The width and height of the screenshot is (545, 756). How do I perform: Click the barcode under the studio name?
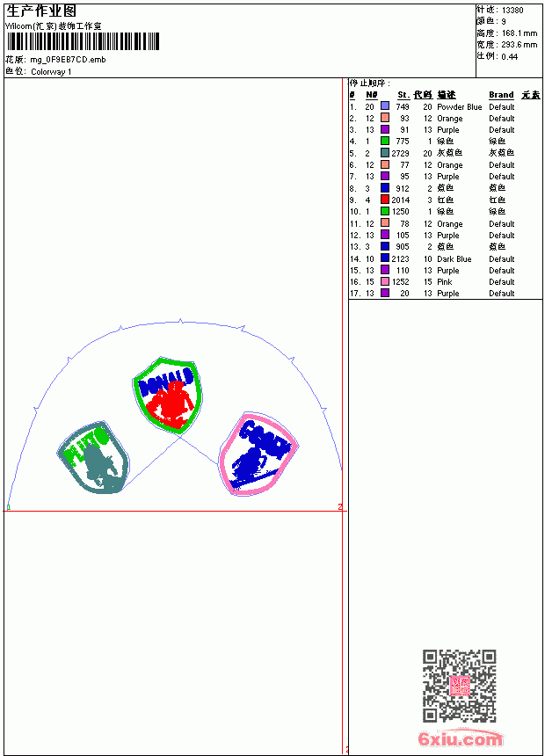click(x=83, y=42)
